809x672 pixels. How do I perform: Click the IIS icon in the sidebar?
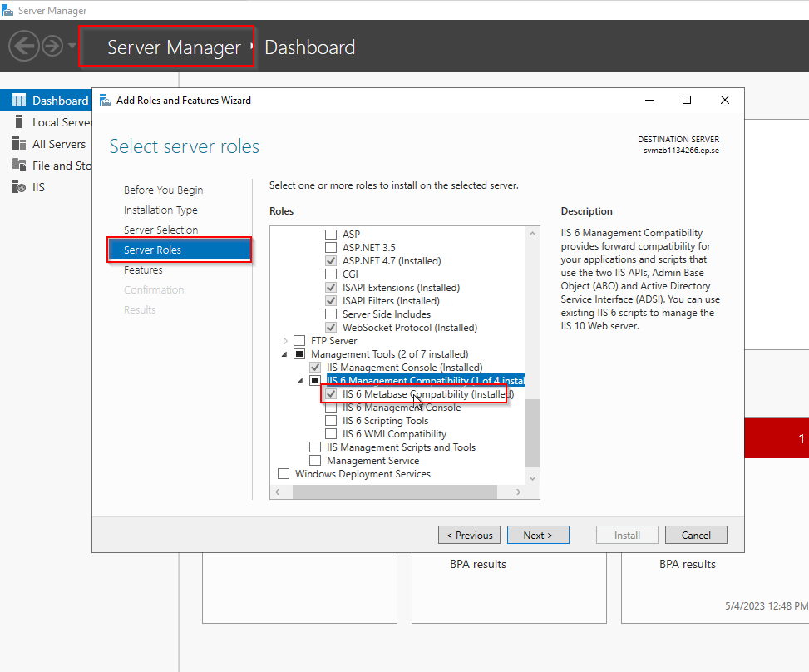[19, 187]
